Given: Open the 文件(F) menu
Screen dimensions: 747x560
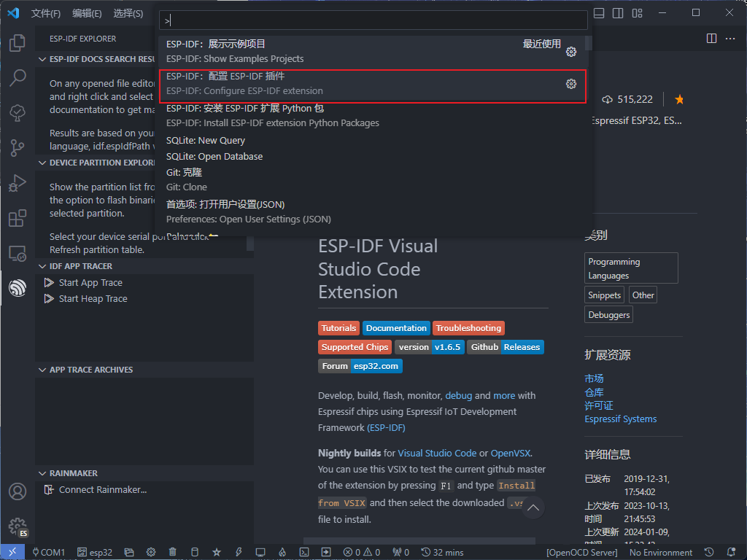Looking at the screenshot, I should (46, 13).
